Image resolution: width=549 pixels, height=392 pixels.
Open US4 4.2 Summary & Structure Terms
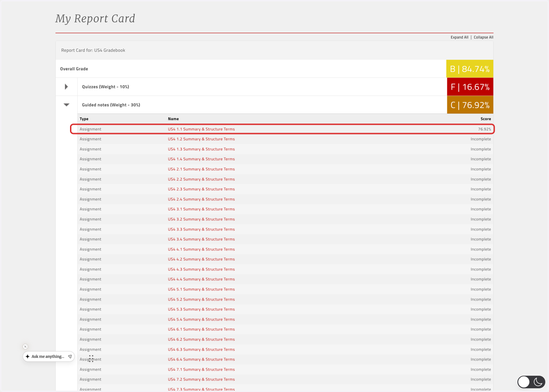tap(201, 259)
